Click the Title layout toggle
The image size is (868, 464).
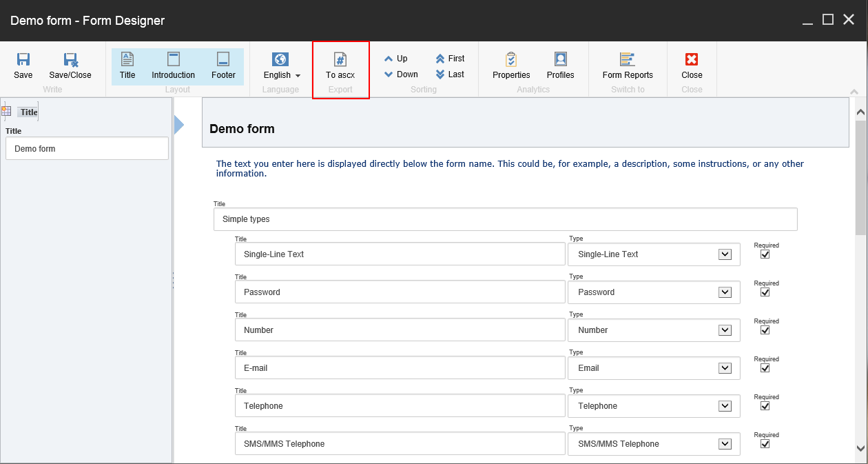[127, 67]
